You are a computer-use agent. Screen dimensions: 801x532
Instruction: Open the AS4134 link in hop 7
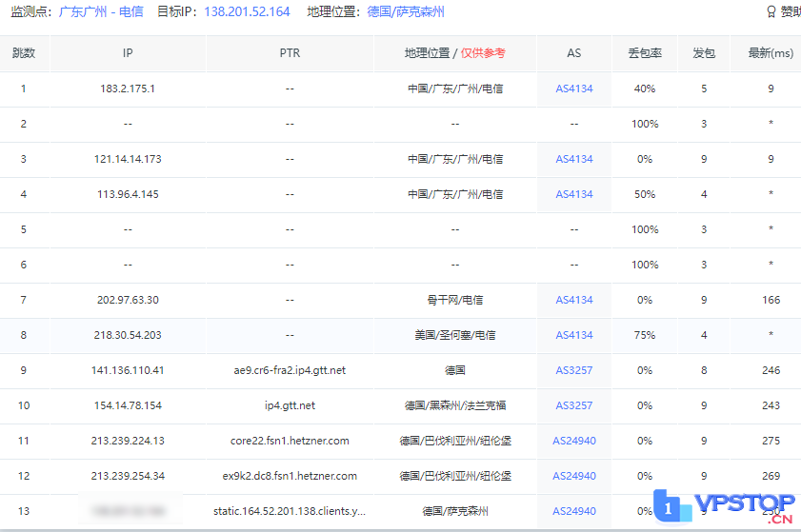click(573, 300)
